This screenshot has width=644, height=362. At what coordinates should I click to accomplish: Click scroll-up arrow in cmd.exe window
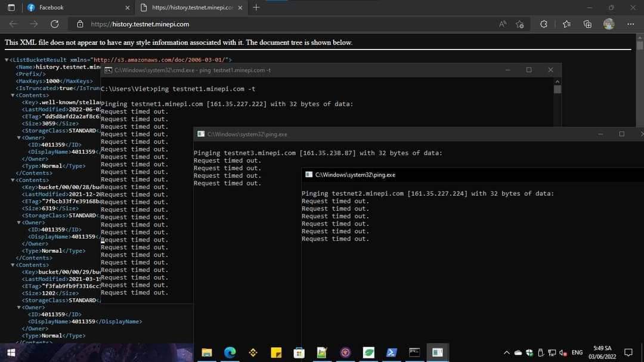coord(558,81)
